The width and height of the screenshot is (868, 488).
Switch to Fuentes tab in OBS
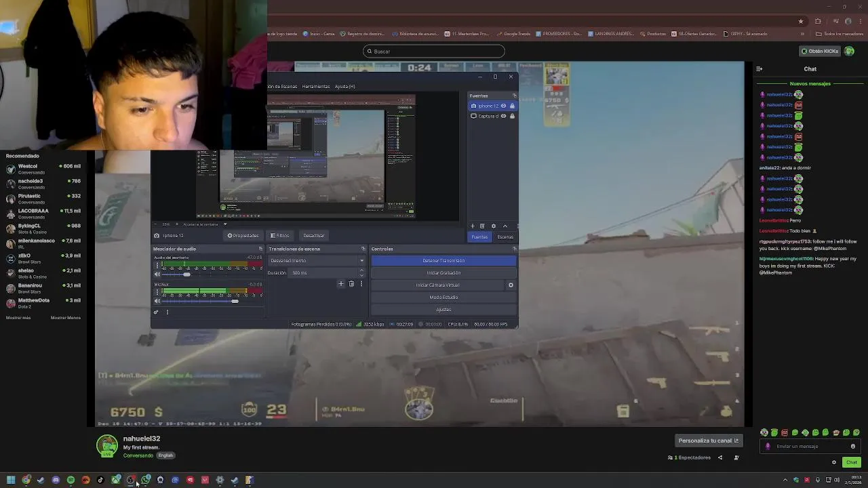click(479, 237)
